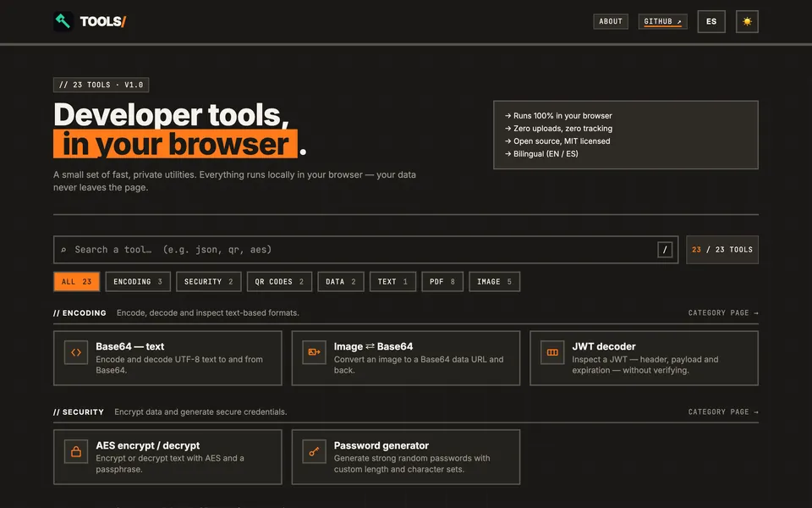The width and height of the screenshot is (812, 508).
Task: Open Security CATEGORY PAGE link
Action: click(723, 411)
